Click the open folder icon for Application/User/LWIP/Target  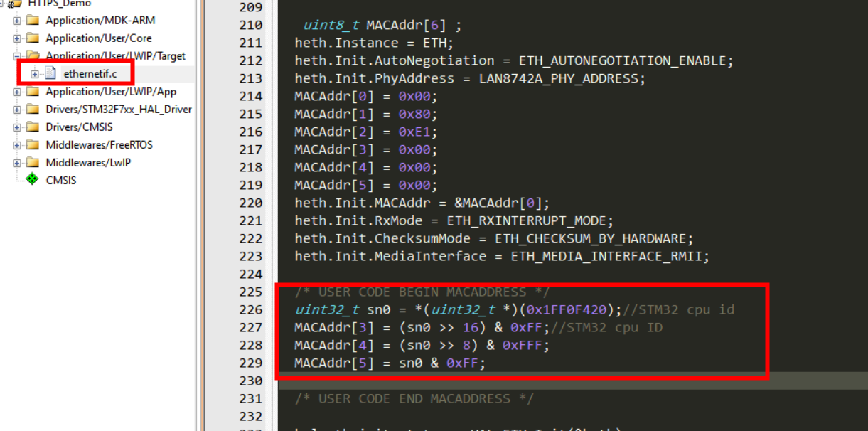pyautogui.click(x=33, y=55)
